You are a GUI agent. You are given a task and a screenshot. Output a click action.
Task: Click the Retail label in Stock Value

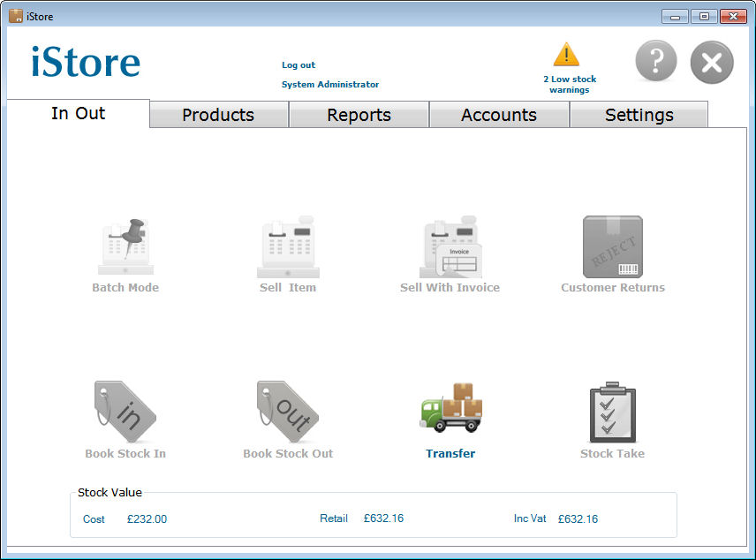click(334, 518)
